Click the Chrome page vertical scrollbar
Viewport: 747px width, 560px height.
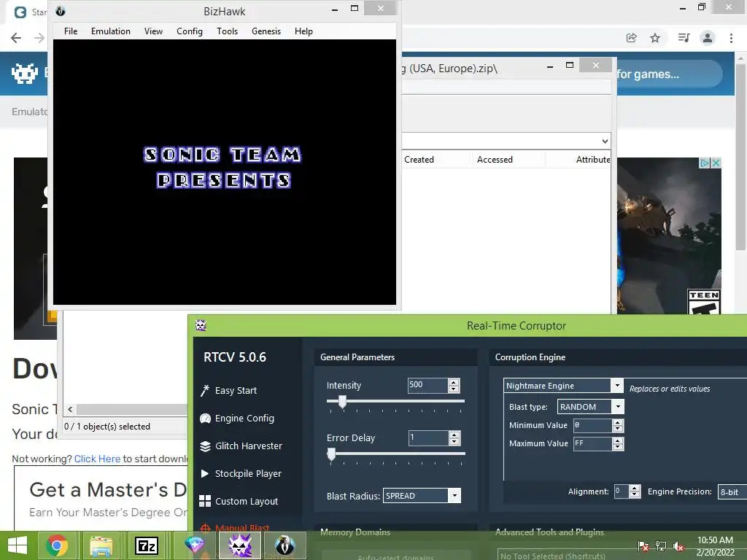tap(740, 157)
